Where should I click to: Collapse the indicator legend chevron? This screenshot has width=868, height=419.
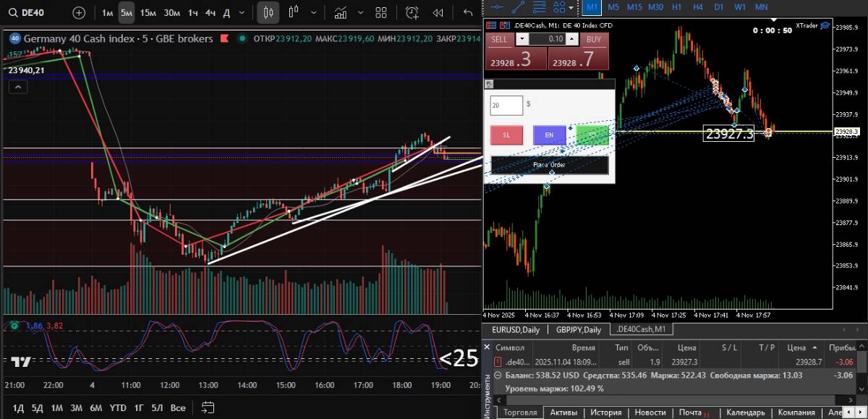point(18,87)
